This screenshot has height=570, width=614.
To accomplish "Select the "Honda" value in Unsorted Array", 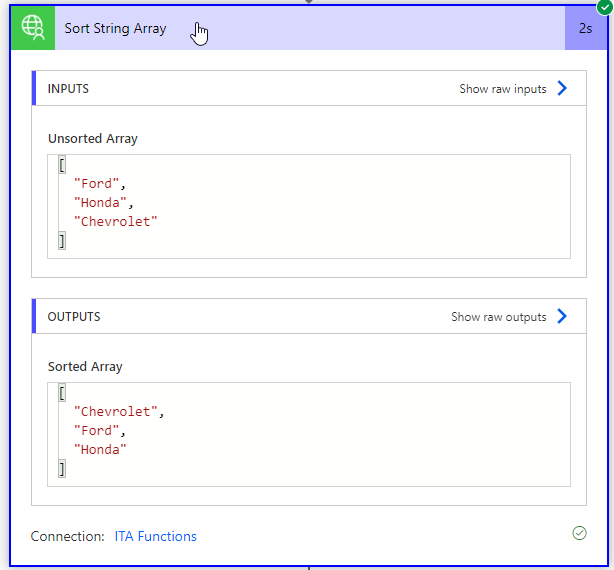I will pyautogui.click(x=100, y=202).
